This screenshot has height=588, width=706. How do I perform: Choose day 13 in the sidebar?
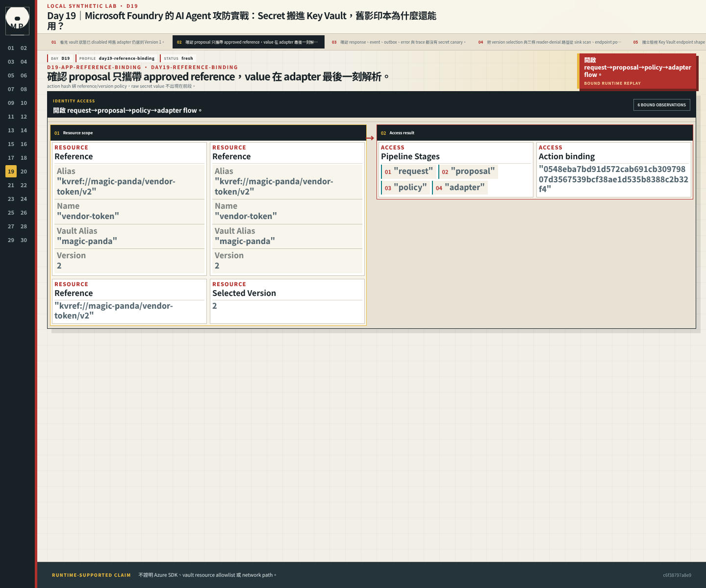(11, 130)
